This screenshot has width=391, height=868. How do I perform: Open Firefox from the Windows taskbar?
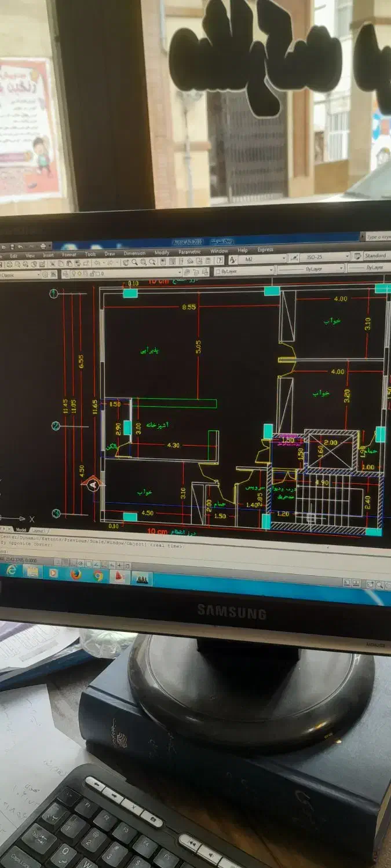(x=75, y=574)
